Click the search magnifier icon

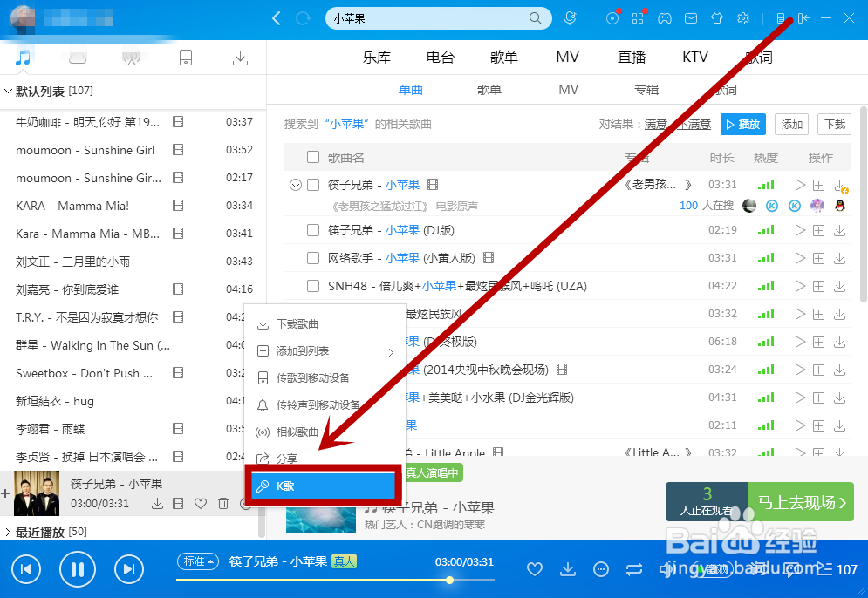point(535,18)
